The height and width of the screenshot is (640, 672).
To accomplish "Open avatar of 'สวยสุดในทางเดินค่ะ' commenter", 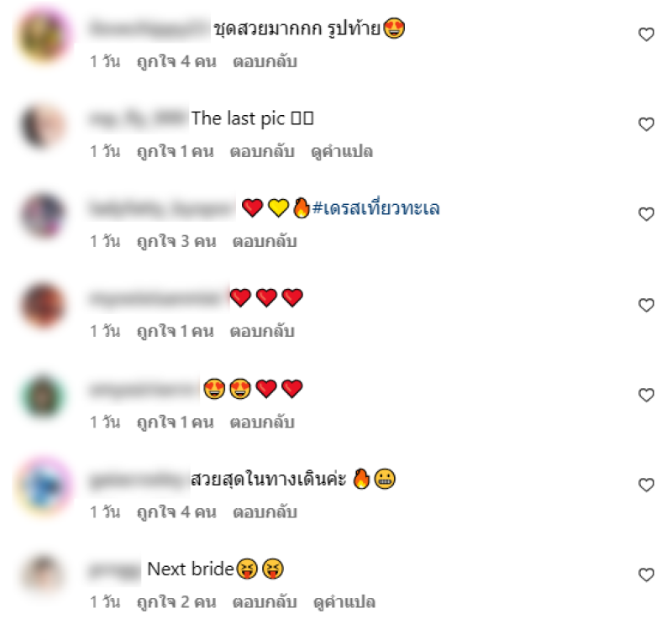I will coord(44,484).
